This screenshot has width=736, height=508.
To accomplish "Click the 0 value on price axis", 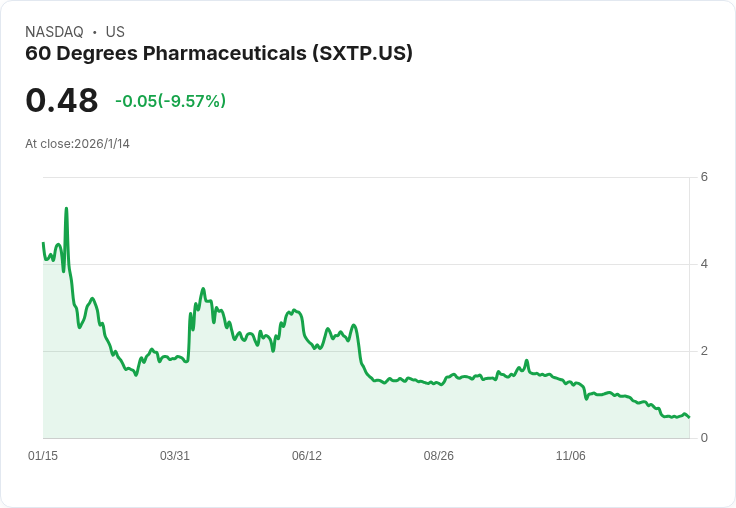I will [704, 438].
